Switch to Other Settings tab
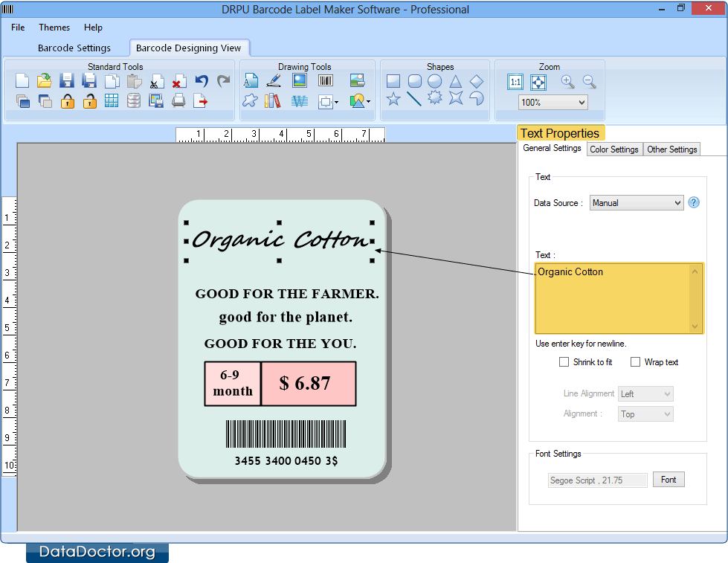This screenshot has height=563, width=728. (671, 149)
